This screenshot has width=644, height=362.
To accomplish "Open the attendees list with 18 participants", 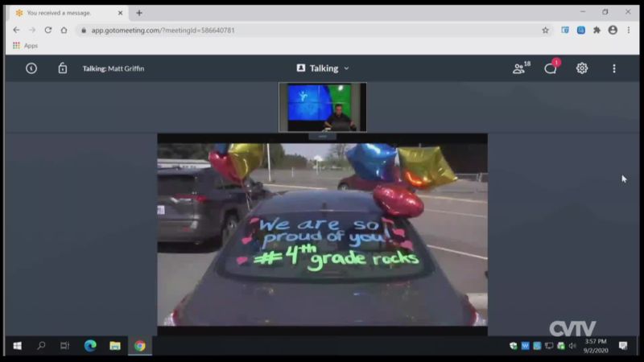I will click(x=521, y=68).
